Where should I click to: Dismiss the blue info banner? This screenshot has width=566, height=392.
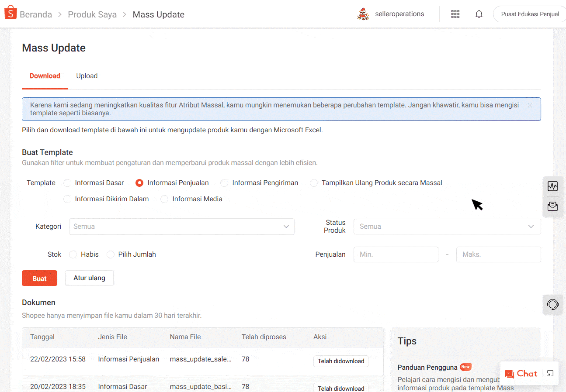(x=530, y=105)
